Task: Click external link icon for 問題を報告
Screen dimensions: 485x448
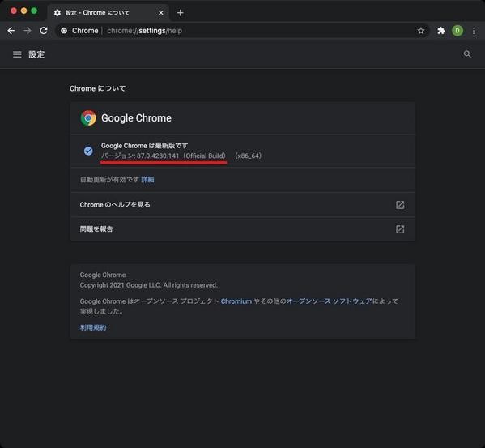Action: coord(400,229)
